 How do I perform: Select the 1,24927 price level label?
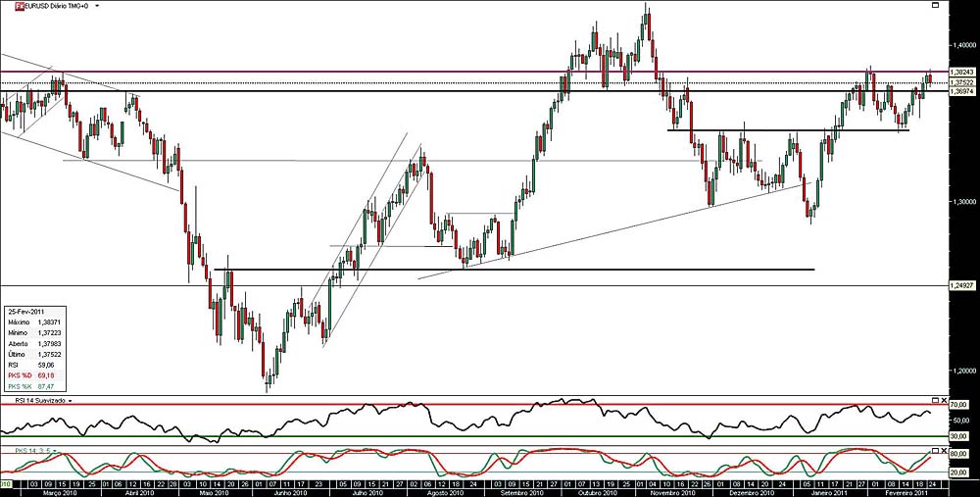coord(962,285)
